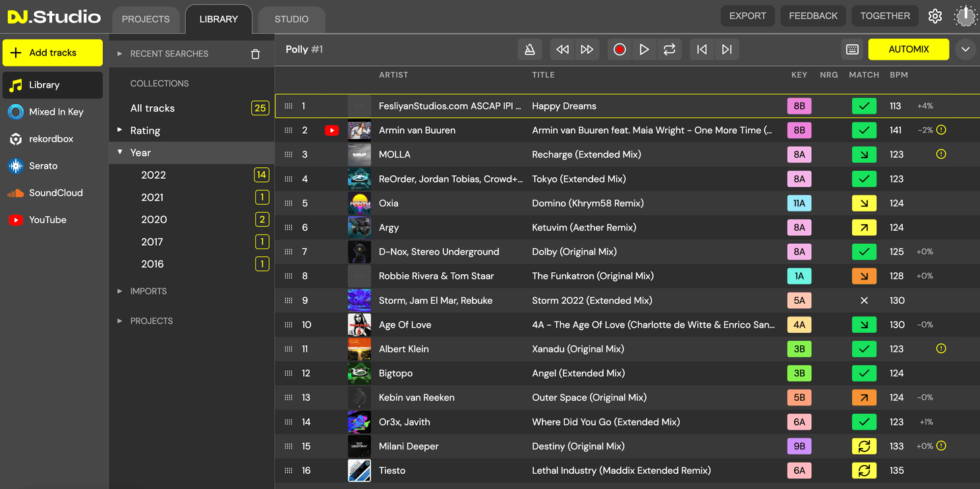Click the rewind button

pos(562,49)
